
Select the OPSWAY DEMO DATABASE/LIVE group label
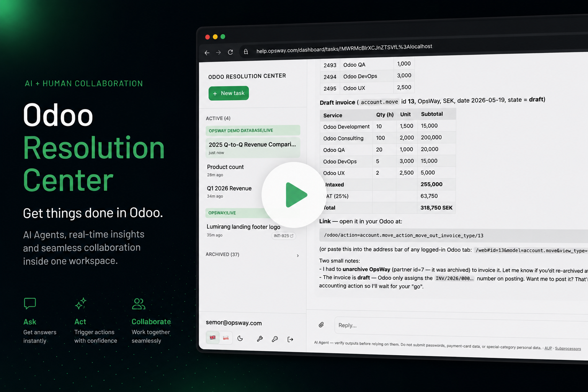tap(253, 131)
